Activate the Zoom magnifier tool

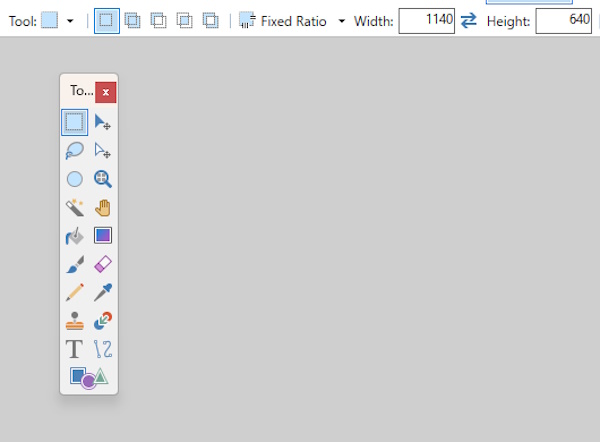102,180
